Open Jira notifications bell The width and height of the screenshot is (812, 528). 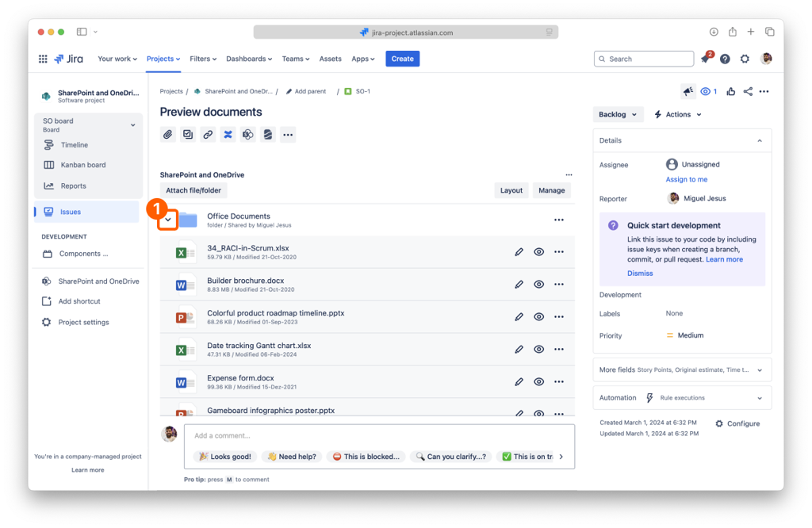pyautogui.click(x=705, y=59)
